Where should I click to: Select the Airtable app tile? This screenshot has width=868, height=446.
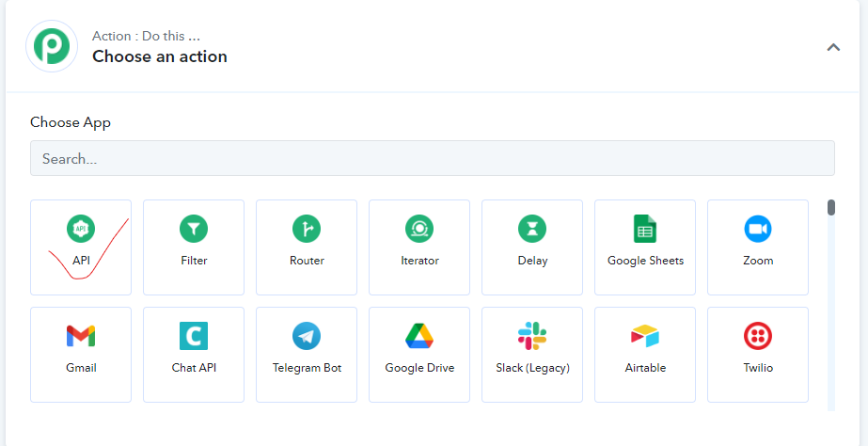tap(645, 355)
